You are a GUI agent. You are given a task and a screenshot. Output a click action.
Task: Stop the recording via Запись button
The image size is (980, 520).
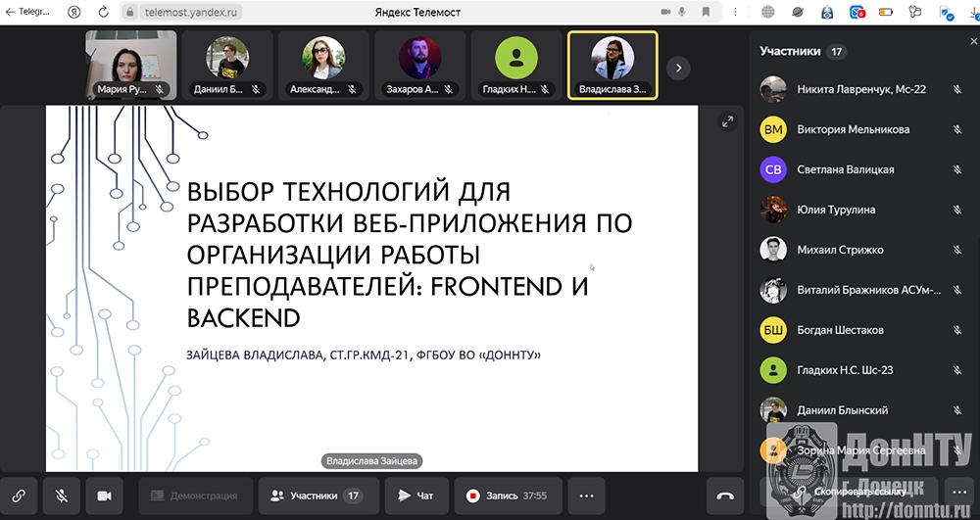506,496
